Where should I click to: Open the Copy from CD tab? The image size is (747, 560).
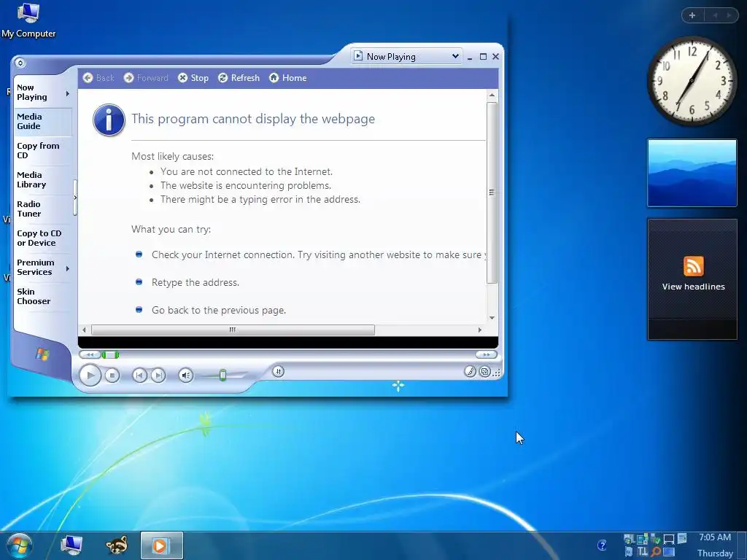[x=43, y=150]
